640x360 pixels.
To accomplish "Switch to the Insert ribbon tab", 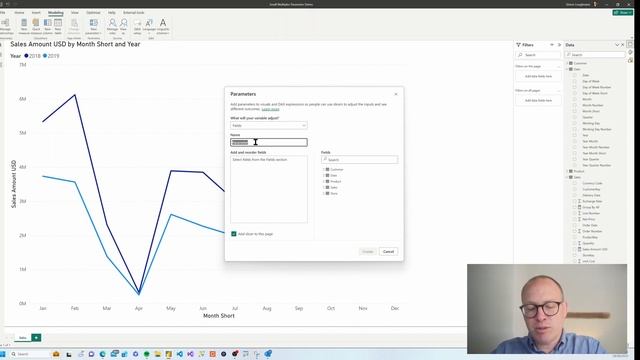I will (x=36, y=13).
